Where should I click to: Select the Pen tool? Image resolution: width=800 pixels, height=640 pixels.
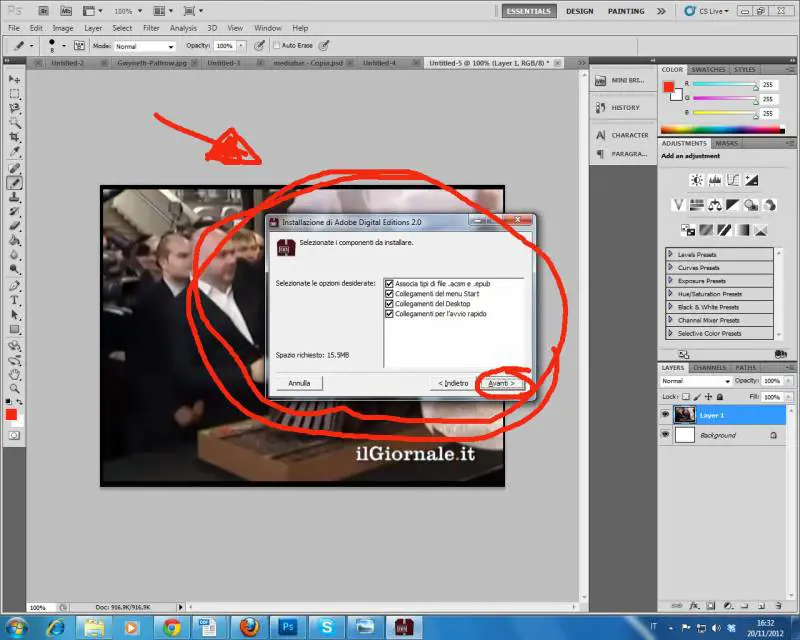click(14, 286)
